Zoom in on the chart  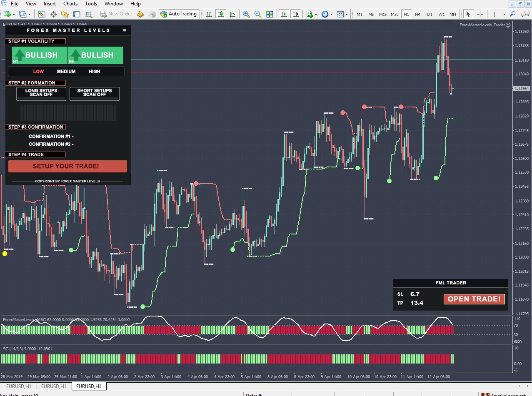246,14
